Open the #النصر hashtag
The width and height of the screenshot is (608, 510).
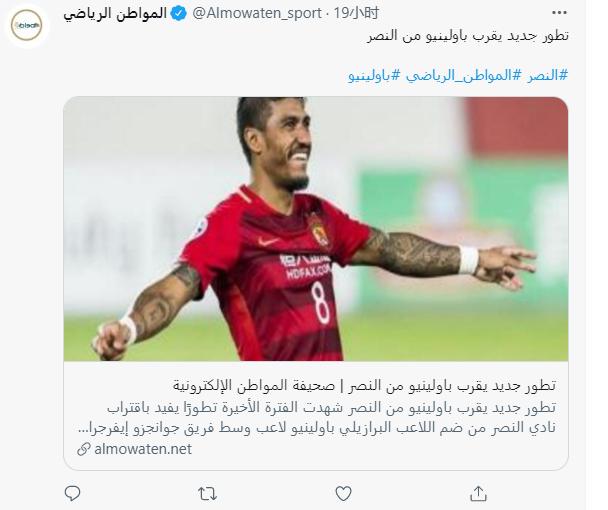coord(547,75)
